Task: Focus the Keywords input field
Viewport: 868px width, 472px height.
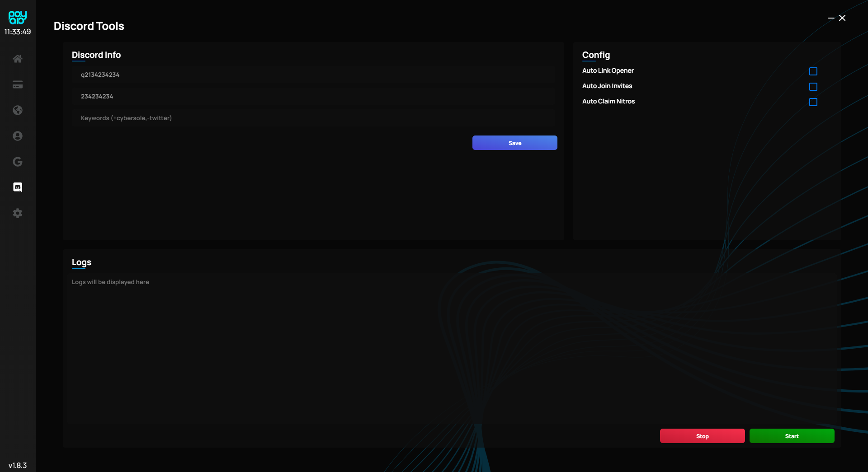Action: point(313,118)
